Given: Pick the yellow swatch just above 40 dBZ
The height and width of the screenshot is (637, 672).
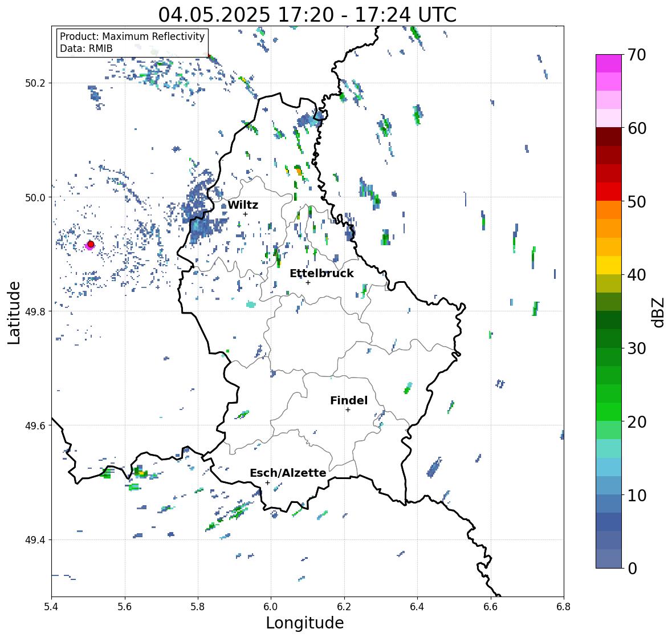Looking at the screenshot, I should [x=609, y=265].
